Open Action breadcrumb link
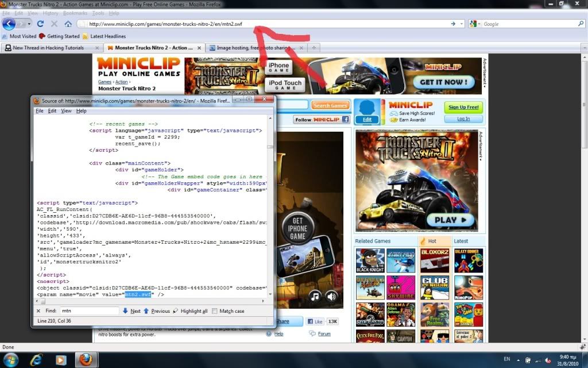This screenshot has height=368, width=588. pyautogui.click(x=121, y=82)
